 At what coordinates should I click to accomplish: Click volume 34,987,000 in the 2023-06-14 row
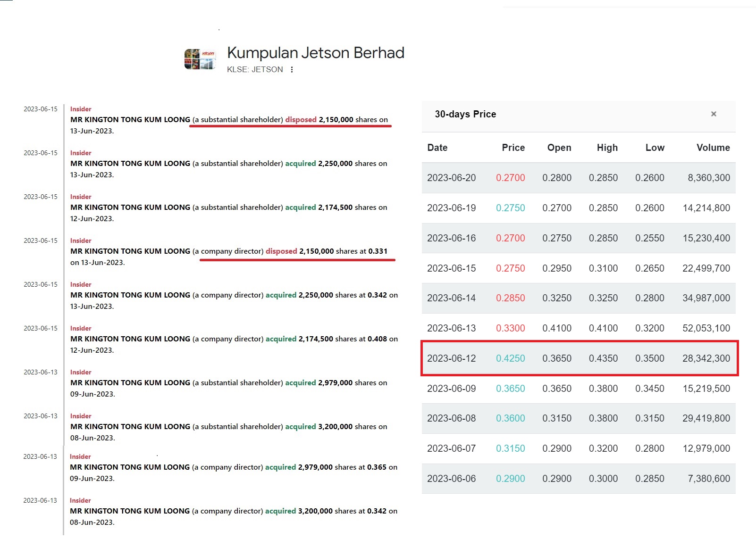point(706,298)
